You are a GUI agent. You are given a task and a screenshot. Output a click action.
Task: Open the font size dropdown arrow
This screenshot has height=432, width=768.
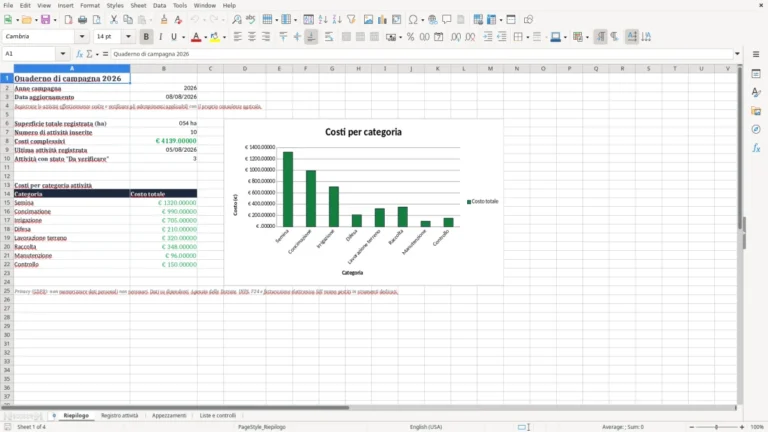(128, 37)
